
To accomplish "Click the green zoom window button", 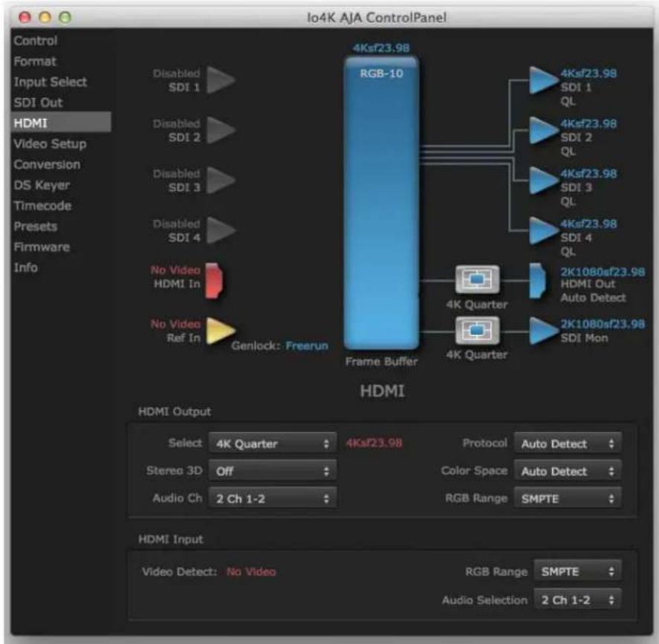I will point(65,17).
